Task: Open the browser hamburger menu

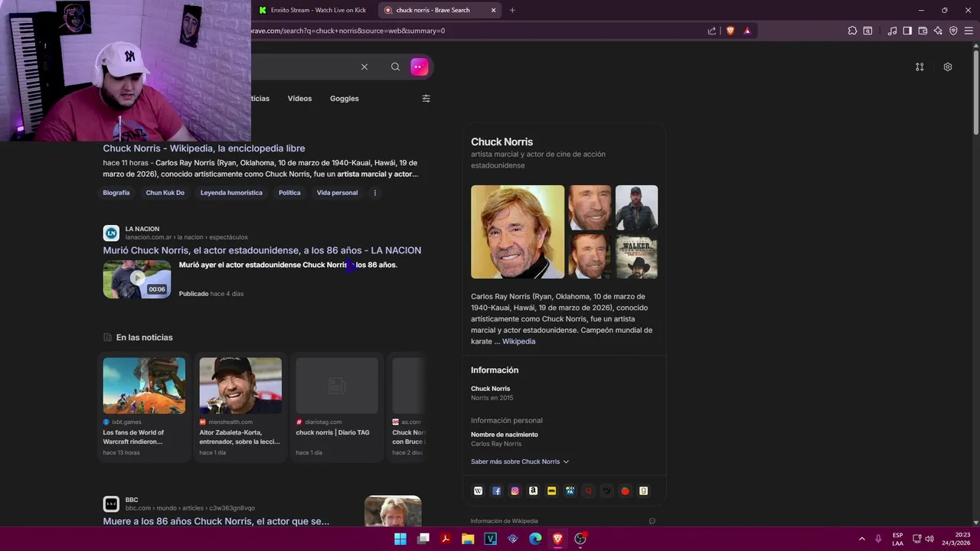Action: (969, 31)
